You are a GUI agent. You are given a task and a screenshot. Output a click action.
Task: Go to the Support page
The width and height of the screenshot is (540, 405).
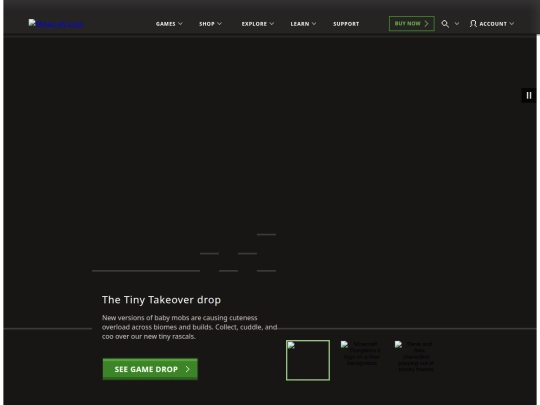point(346,24)
